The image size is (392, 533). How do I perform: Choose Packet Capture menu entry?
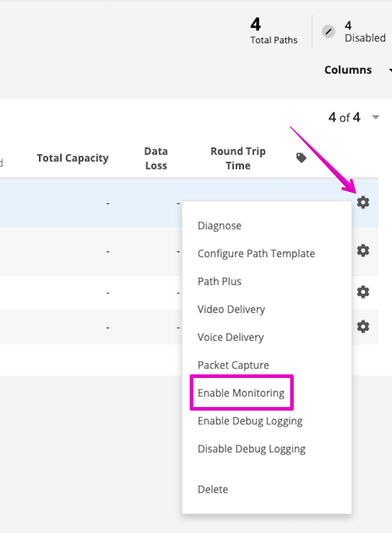coord(233,365)
